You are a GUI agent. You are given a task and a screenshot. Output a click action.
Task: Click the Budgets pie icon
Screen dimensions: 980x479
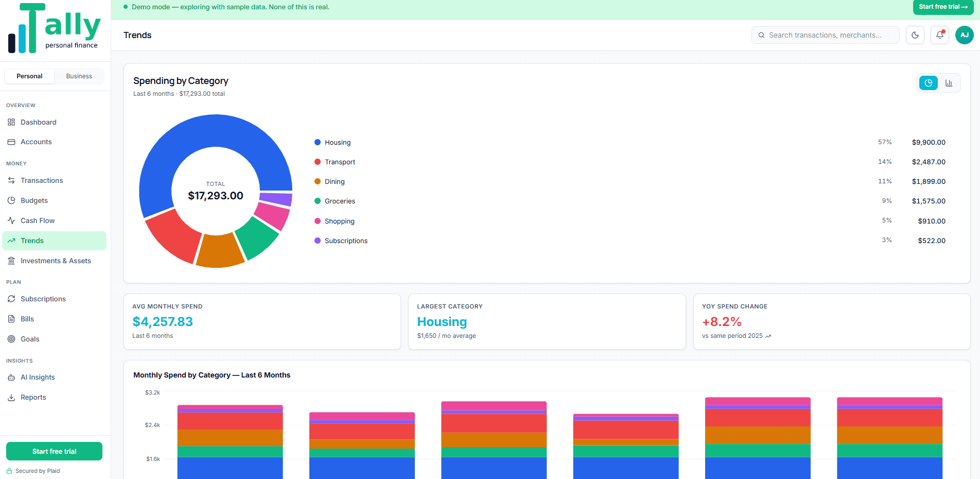coord(11,200)
